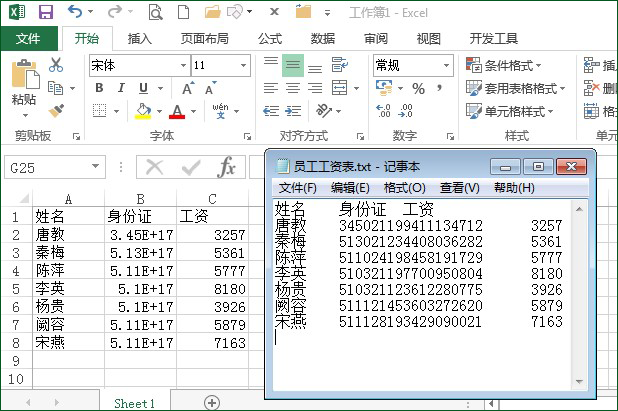Open number format dropdown showing 常规
The image size is (618, 411).
click(447, 65)
